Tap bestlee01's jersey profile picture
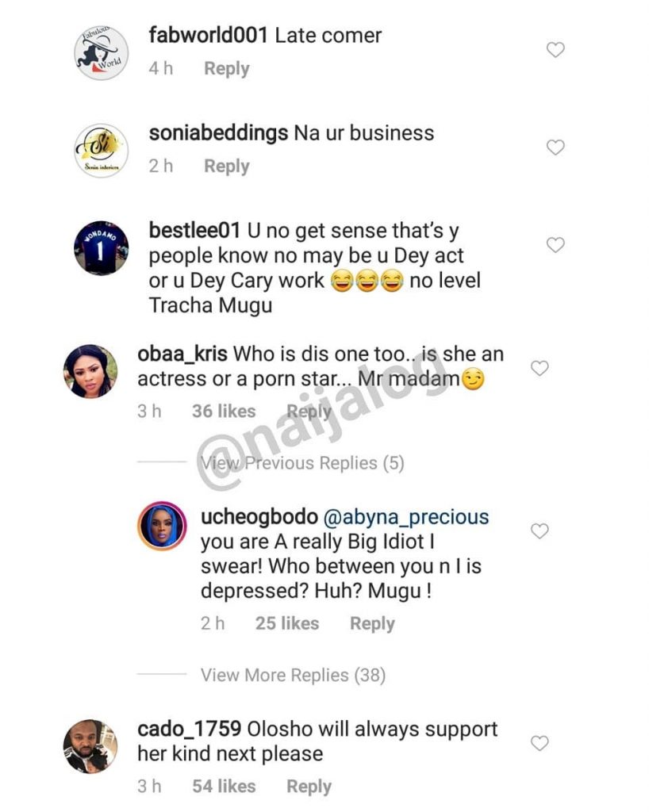649x812 pixels. point(101,248)
